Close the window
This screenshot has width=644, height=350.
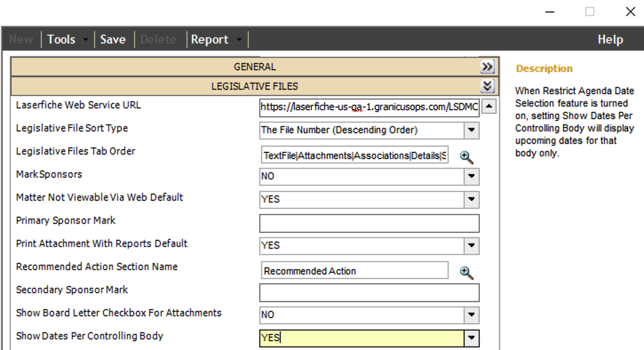click(x=630, y=12)
